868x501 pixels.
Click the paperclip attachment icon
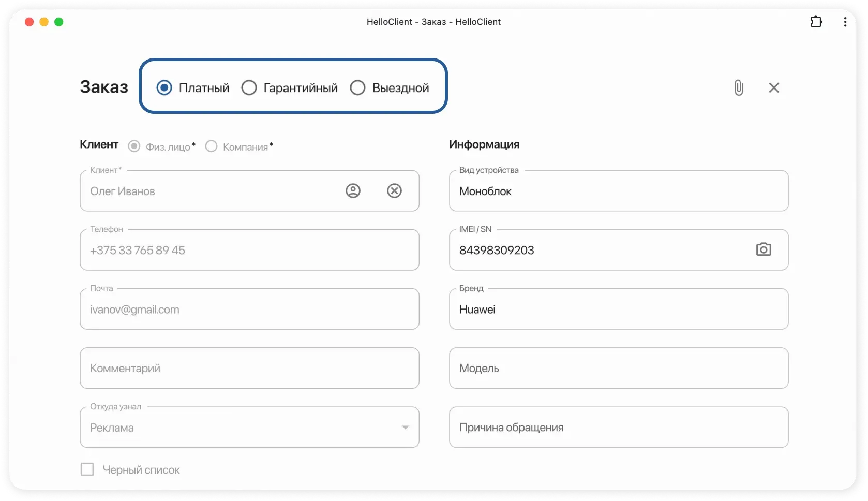(x=739, y=87)
